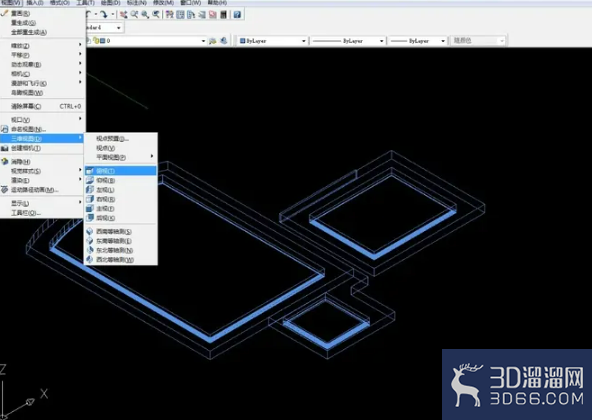Open the Properties palette icon
The height and width of the screenshot is (420, 592).
[170, 14]
